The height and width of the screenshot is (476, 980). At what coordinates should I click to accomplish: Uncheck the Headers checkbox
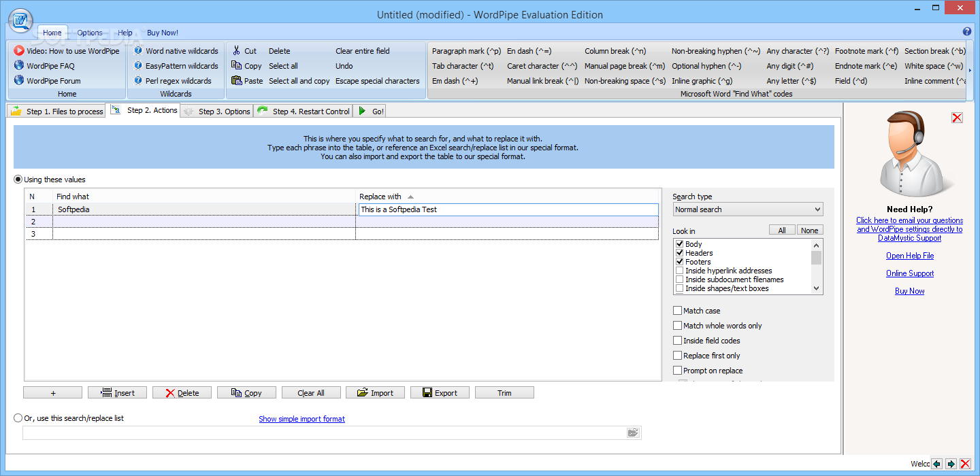(679, 253)
